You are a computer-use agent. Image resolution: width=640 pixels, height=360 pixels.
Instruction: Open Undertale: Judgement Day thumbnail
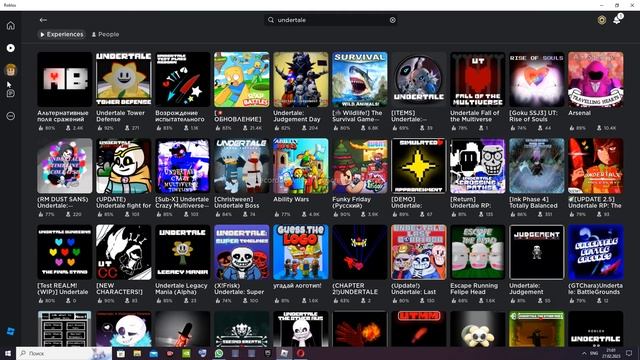(301, 79)
